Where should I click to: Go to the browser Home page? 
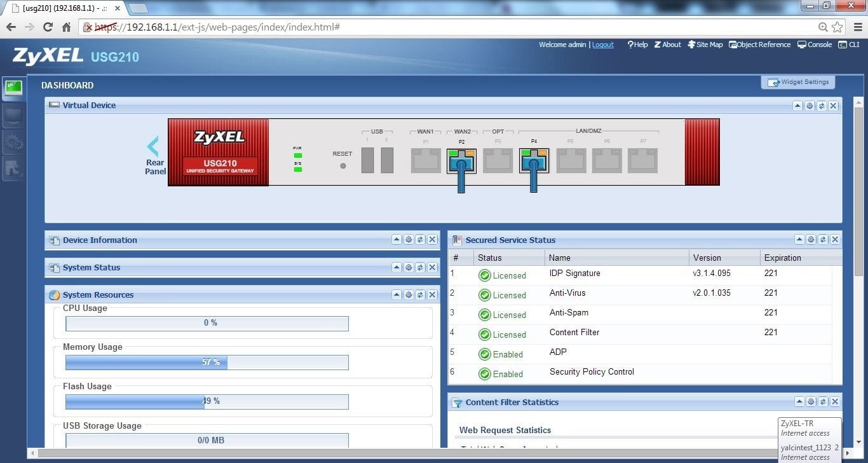click(x=66, y=27)
